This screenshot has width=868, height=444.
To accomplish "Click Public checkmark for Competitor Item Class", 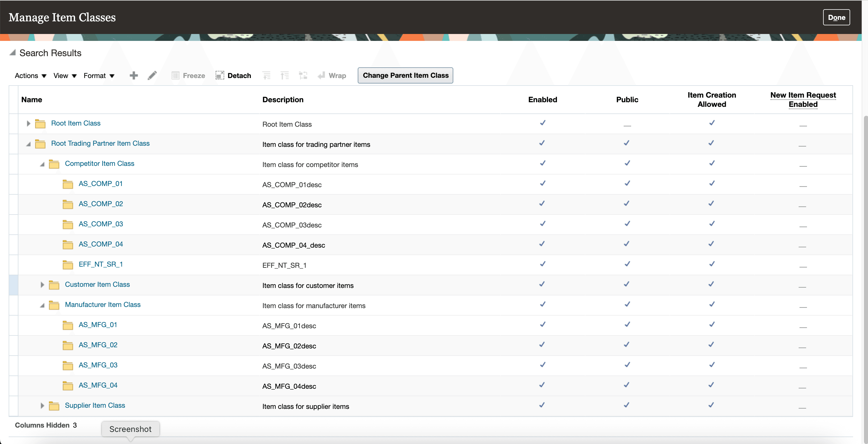I will (x=627, y=163).
